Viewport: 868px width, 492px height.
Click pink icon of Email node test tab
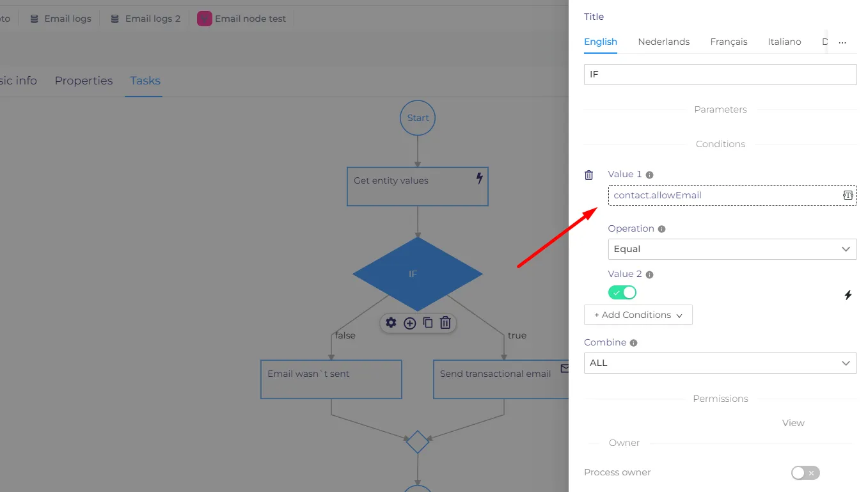[x=204, y=19]
